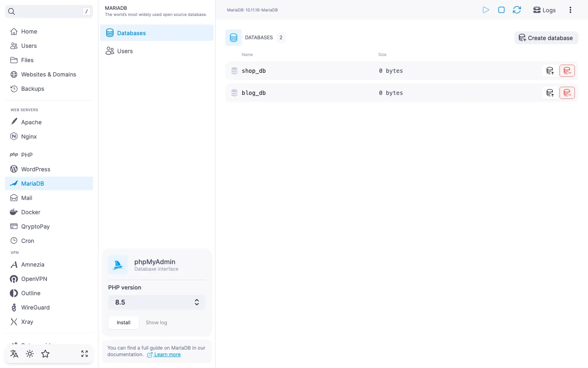Click the databases count badge 2

tap(281, 38)
